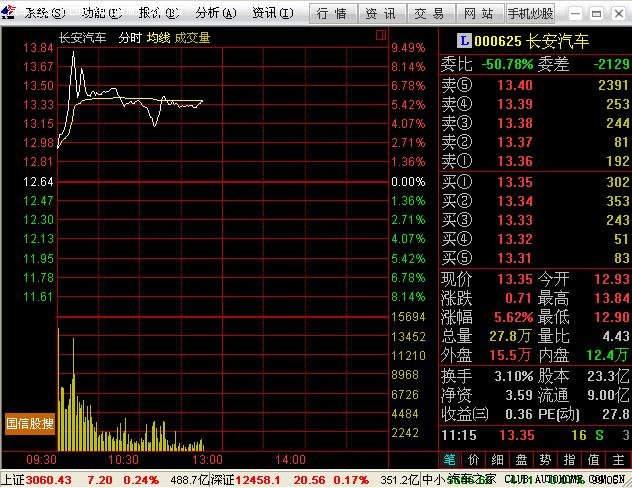Click the 深证 index 12458.1 in status bar
This screenshot has height=488, width=632.
(258, 480)
